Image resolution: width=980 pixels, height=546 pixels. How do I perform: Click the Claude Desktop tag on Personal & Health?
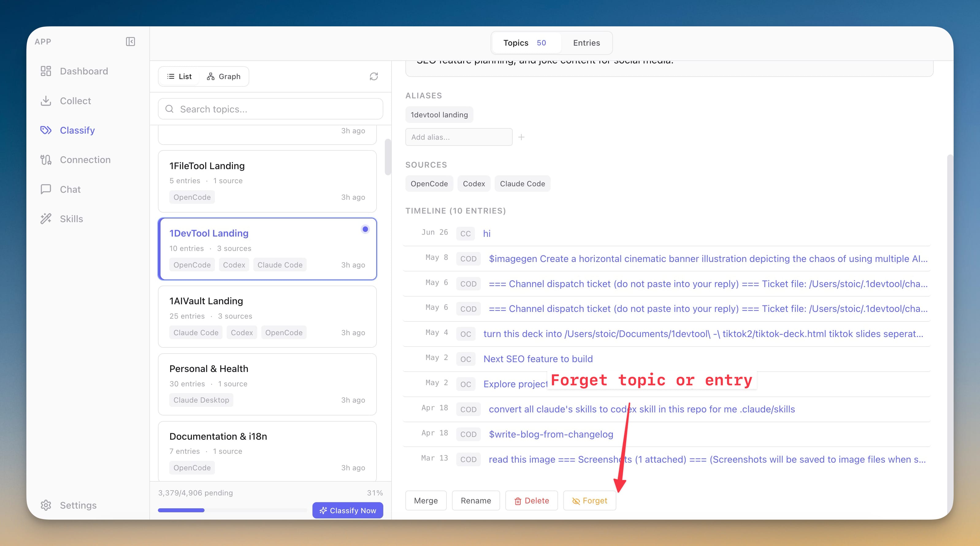pos(201,400)
